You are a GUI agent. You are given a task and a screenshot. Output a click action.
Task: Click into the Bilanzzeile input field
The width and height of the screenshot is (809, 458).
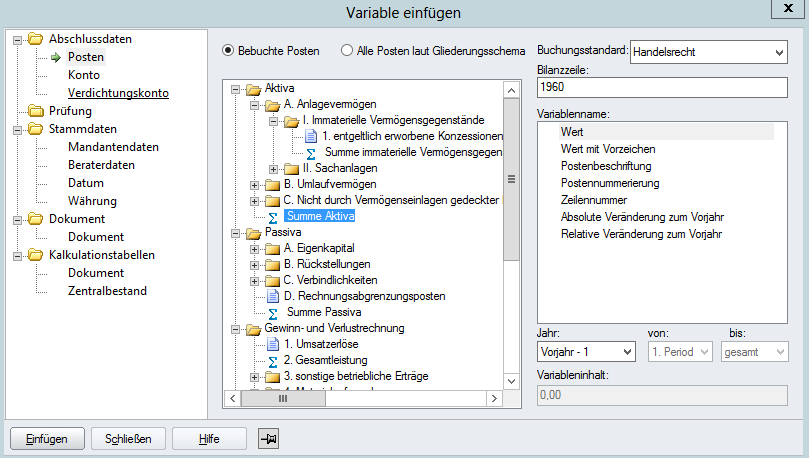click(x=662, y=87)
